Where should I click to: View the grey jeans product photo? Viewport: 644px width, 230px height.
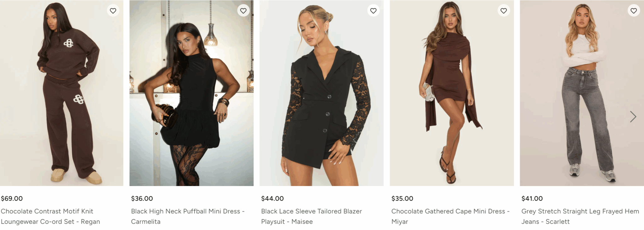582,94
